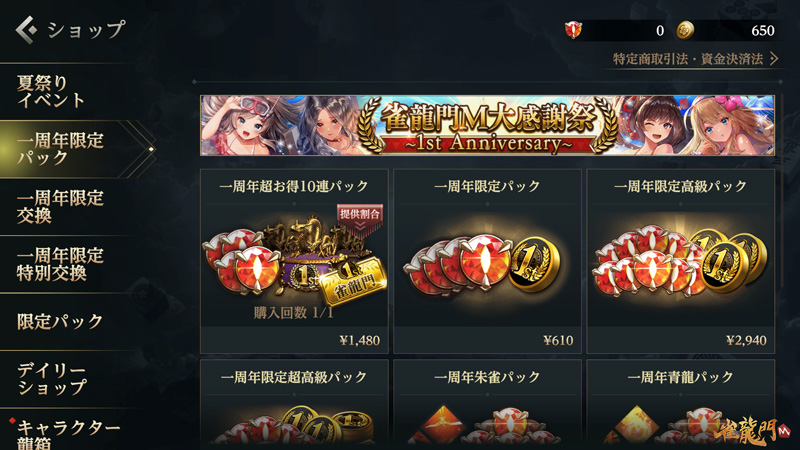Tap the 雀龍門 logo in the corner
This screenshot has width=800, height=450.
point(751,432)
